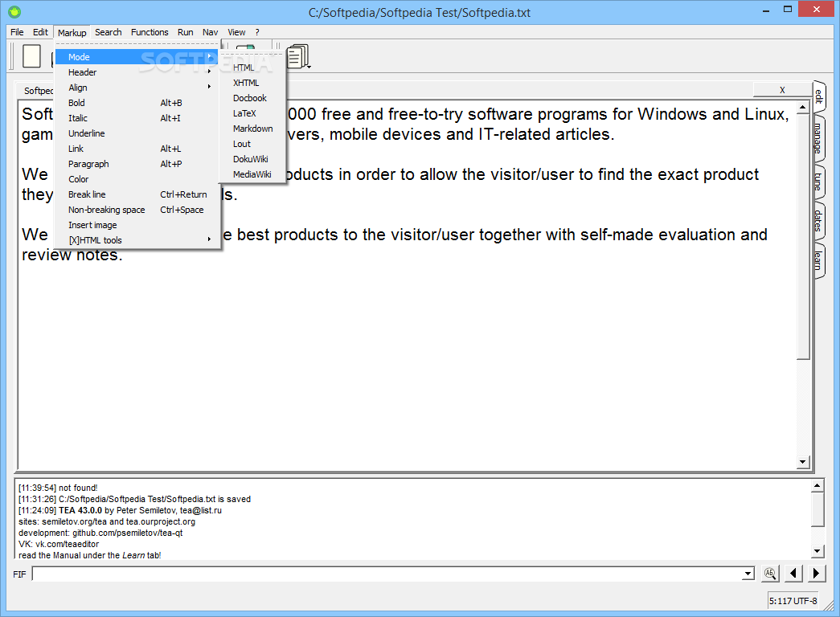Switch to the learn side tab

pos(818,260)
